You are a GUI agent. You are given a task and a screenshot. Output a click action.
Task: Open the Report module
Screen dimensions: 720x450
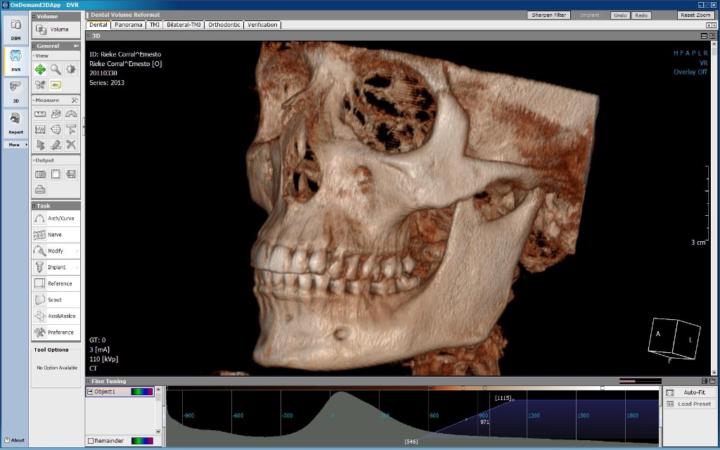(x=15, y=122)
